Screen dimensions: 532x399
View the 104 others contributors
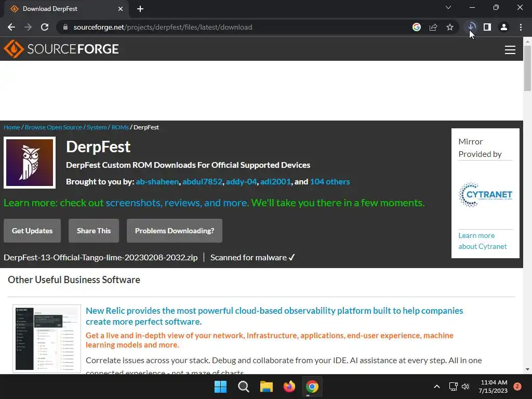pyautogui.click(x=330, y=182)
